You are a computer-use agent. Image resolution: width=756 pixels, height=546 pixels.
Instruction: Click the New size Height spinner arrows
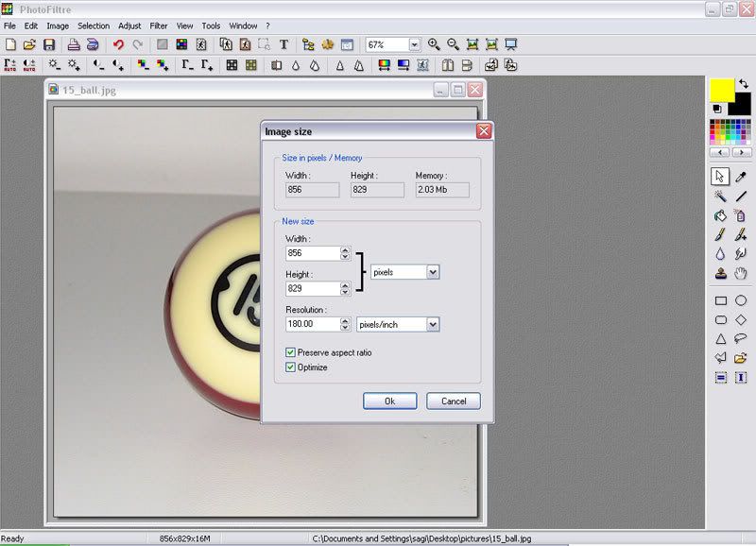pos(345,289)
